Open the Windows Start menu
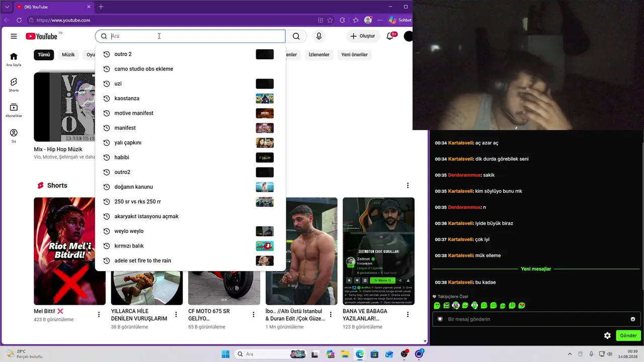This screenshot has height=362, width=644. click(x=225, y=354)
